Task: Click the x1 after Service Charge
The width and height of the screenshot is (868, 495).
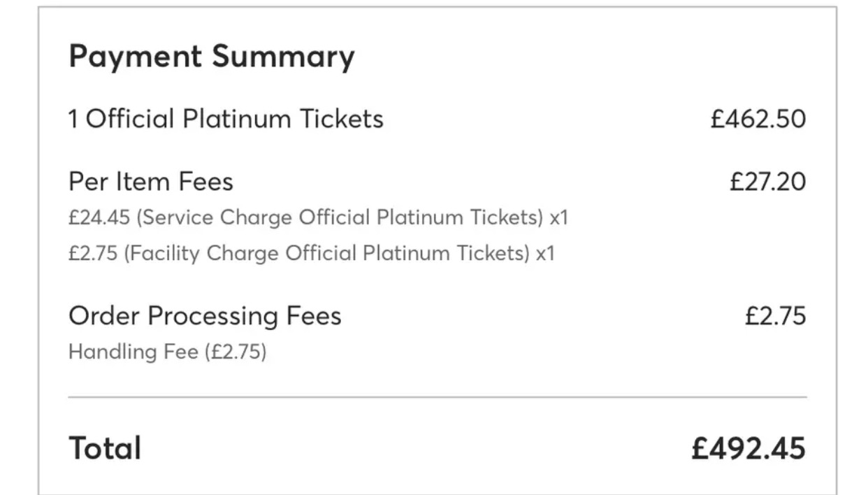Action: click(x=559, y=218)
